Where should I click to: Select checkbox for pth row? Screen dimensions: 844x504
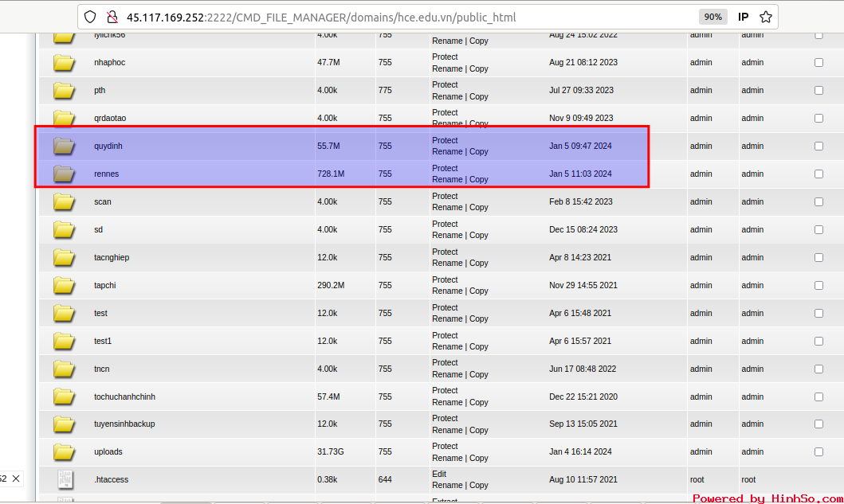[818, 90]
